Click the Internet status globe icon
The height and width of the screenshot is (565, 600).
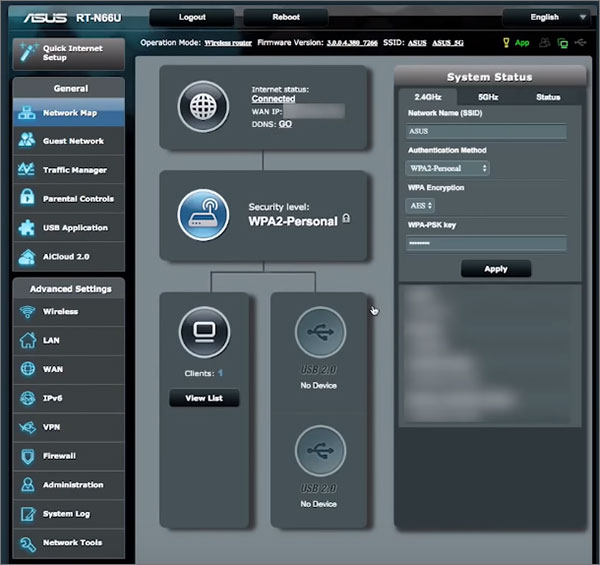[204, 107]
